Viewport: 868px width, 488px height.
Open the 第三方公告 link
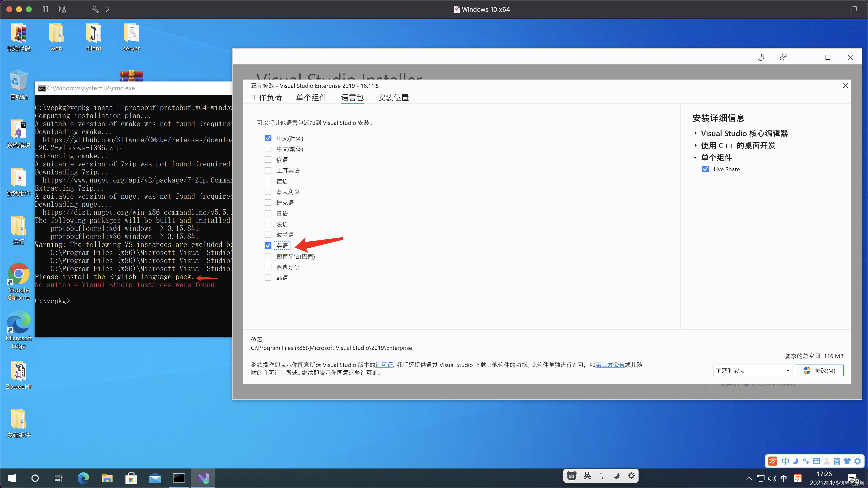click(x=610, y=365)
